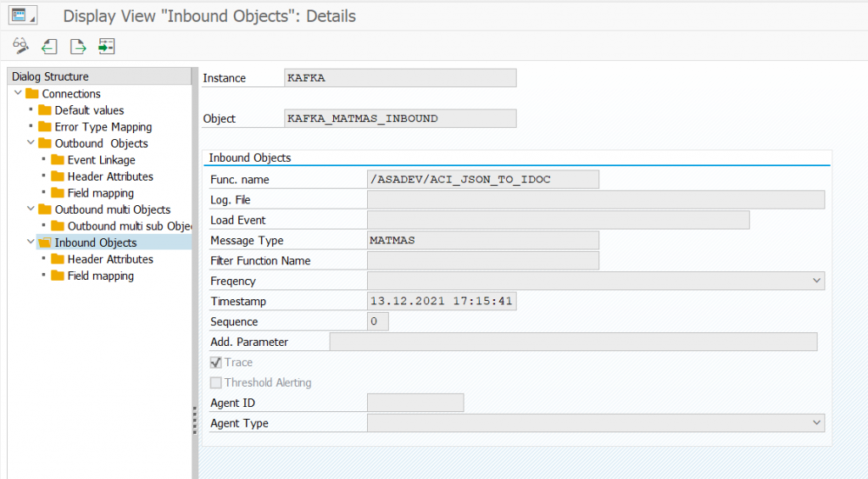
Task: Select Header Attributes under Outbound Objects
Action: 110,176
